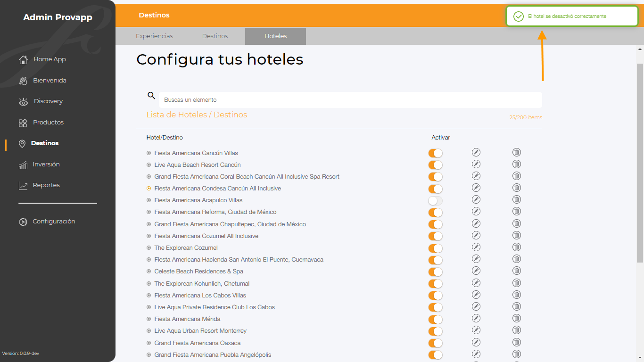This screenshot has height=362, width=644.
Task: Open Configuración in sidebar
Action: point(54,222)
